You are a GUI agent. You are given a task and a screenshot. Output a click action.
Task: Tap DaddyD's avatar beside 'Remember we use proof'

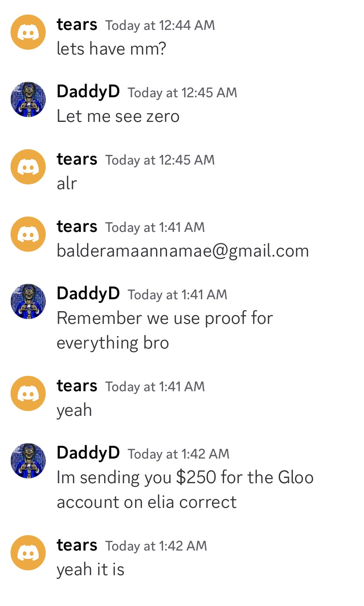click(28, 301)
